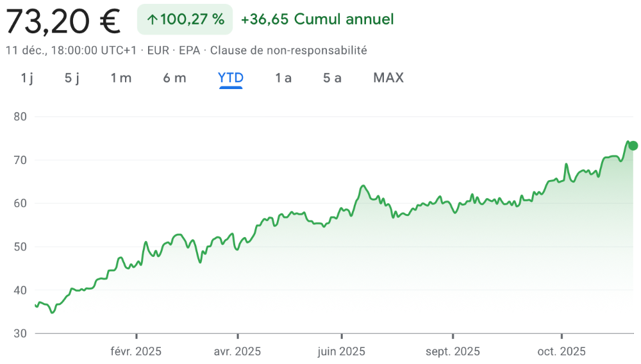Select the 5 a time range
Screen dimensions: 641x364
(332, 78)
